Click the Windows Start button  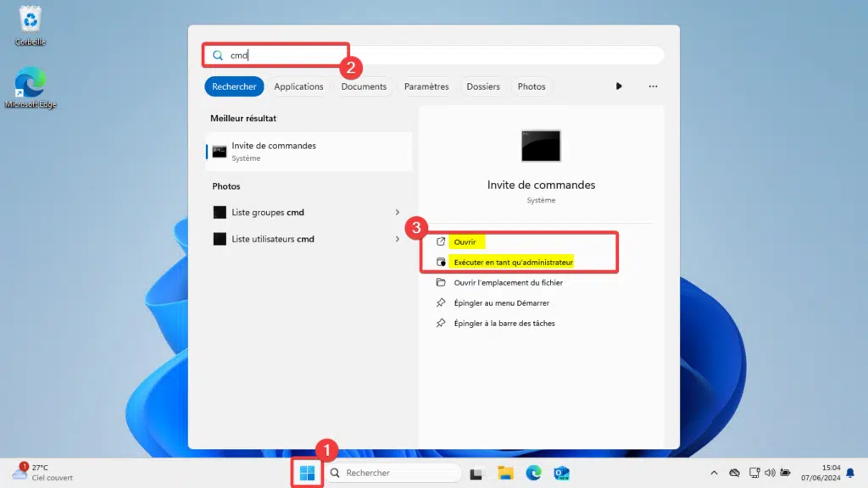click(x=307, y=473)
